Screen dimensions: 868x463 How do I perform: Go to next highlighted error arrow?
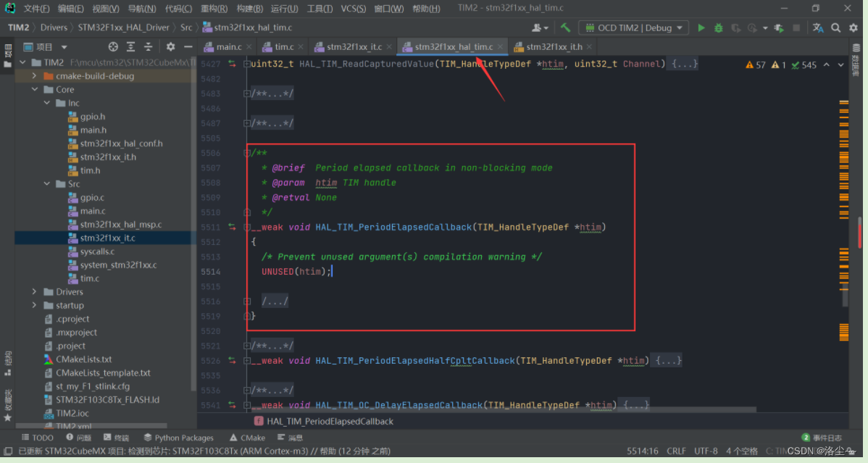point(840,64)
